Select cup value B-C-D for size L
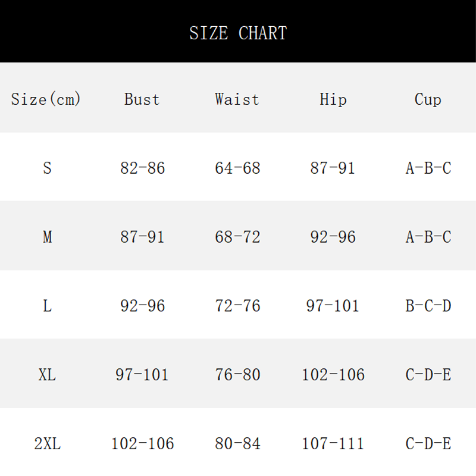Image resolution: width=476 pixels, height=476 pixels. coord(428,306)
